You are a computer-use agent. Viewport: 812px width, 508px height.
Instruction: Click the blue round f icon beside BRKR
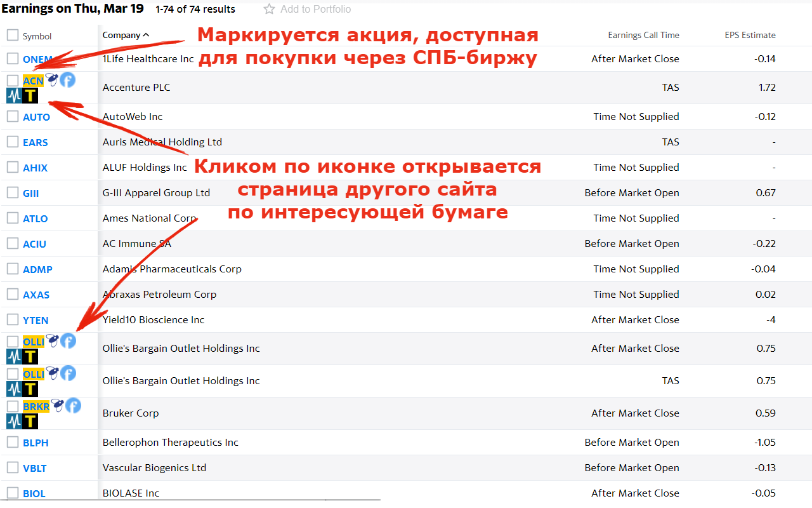(73, 406)
